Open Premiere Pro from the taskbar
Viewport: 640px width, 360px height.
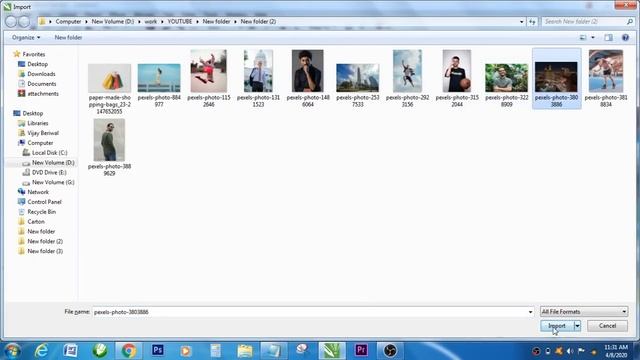pyautogui.click(x=361, y=351)
